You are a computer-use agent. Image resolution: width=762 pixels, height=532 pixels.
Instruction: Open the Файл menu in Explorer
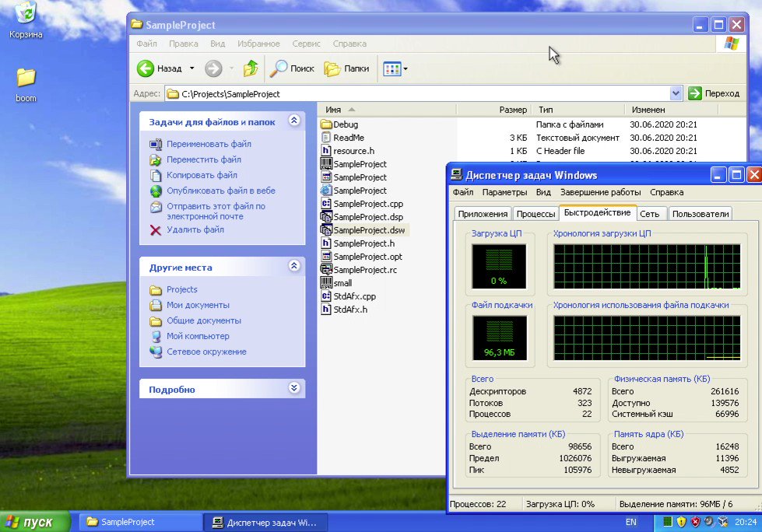point(146,44)
